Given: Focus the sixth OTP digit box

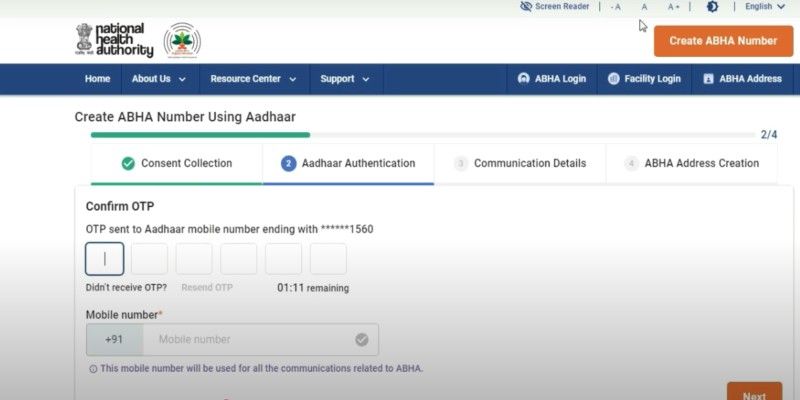Looking at the screenshot, I should (328, 259).
